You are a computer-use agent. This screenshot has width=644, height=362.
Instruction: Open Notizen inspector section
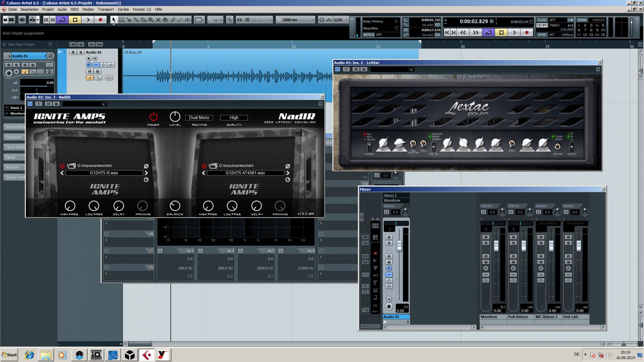(14, 167)
